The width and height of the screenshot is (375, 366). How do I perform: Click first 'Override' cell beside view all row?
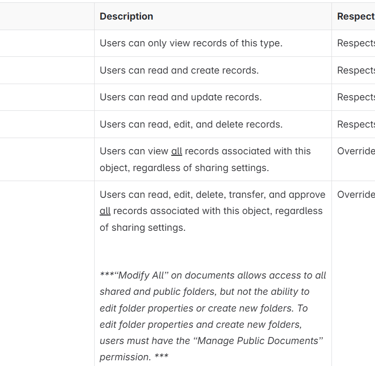[356, 151]
